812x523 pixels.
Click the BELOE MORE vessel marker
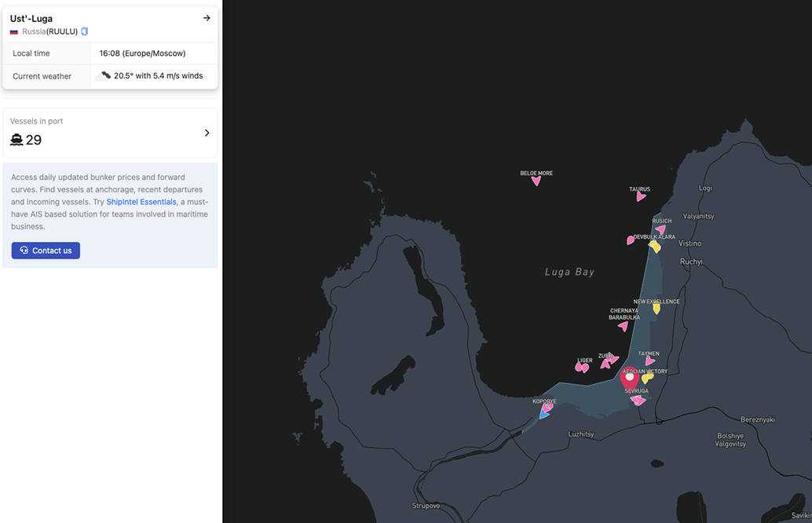(x=536, y=181)
